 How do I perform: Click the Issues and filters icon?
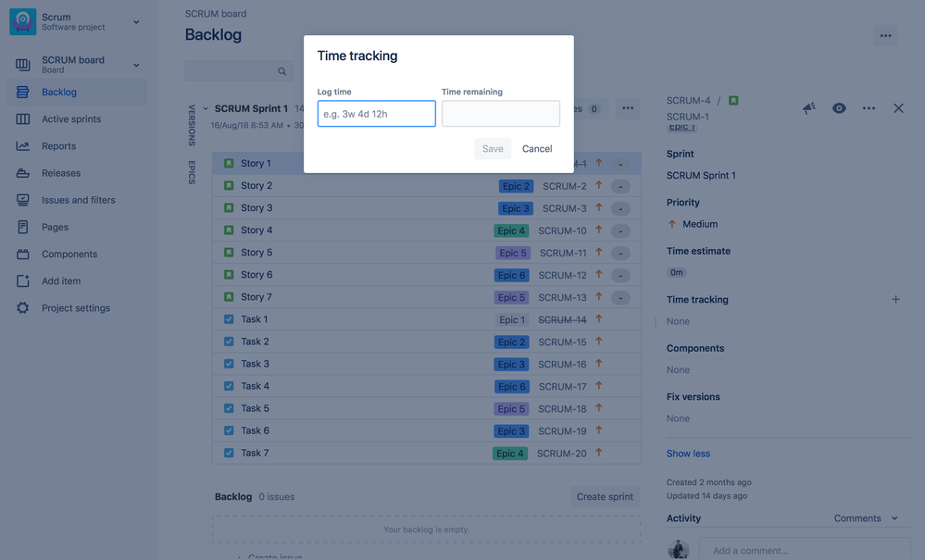23,201
